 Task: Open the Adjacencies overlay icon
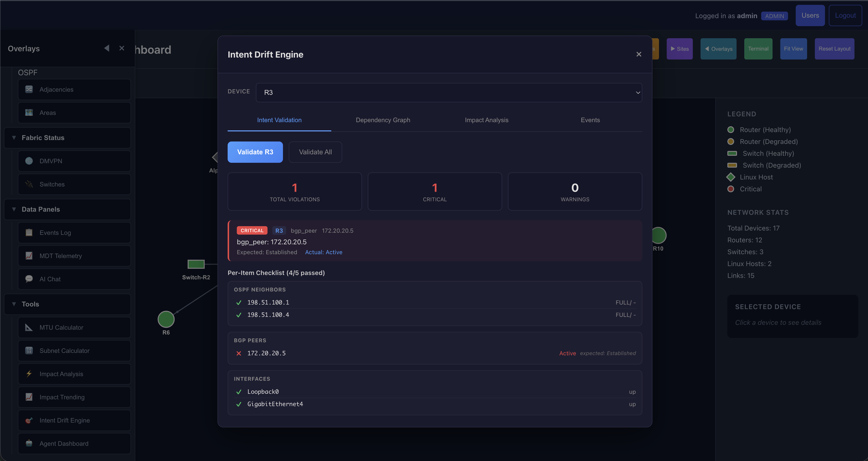pyautogui.click(x=29, y=89)
